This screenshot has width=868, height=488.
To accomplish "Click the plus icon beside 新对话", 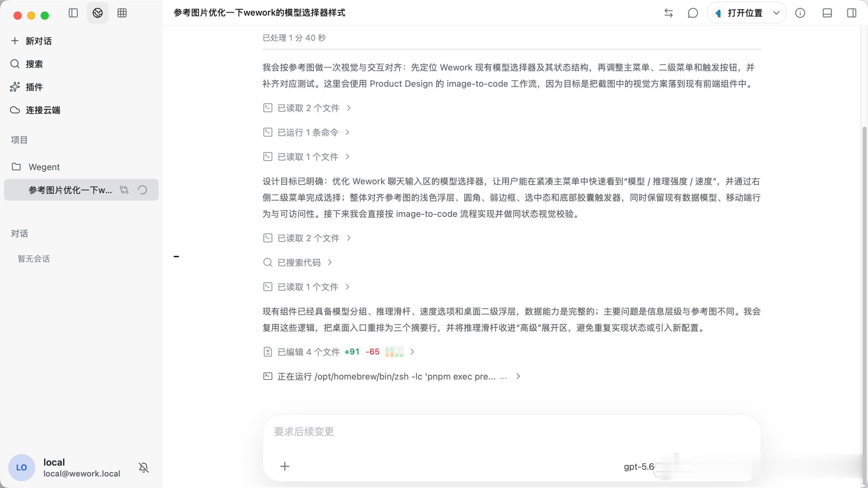I will [x=15, y=41].
